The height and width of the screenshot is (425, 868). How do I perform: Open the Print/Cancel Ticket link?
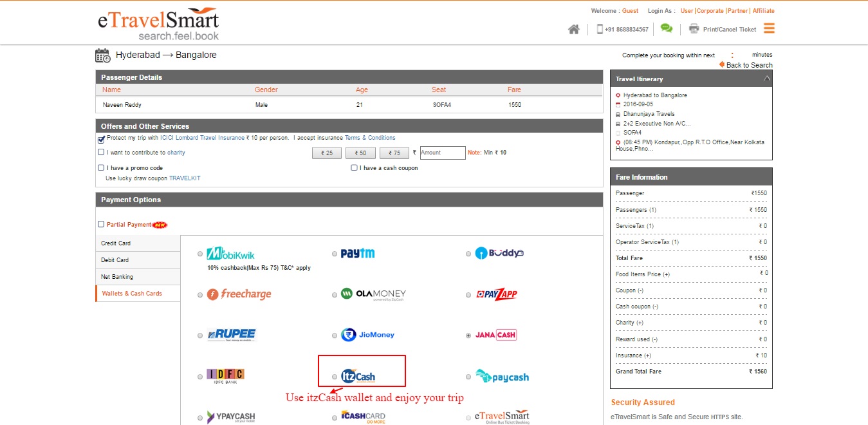pyautogui.click(x=730, y=30)
